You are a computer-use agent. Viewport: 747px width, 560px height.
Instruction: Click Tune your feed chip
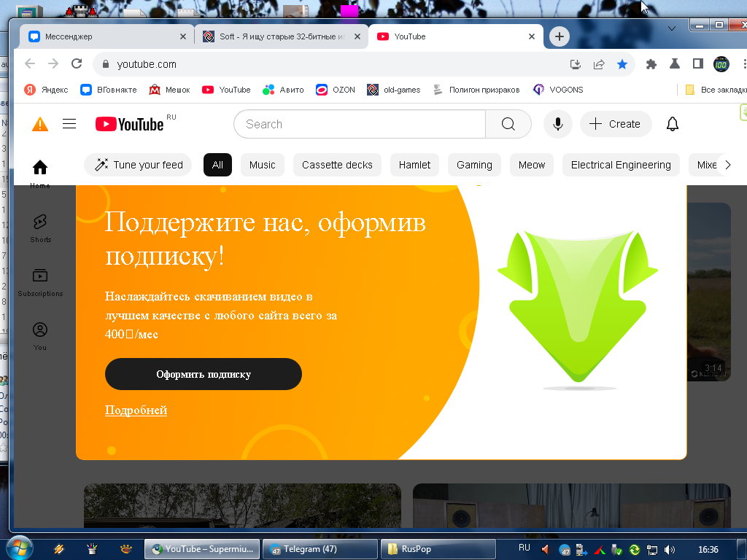point(138,165)
